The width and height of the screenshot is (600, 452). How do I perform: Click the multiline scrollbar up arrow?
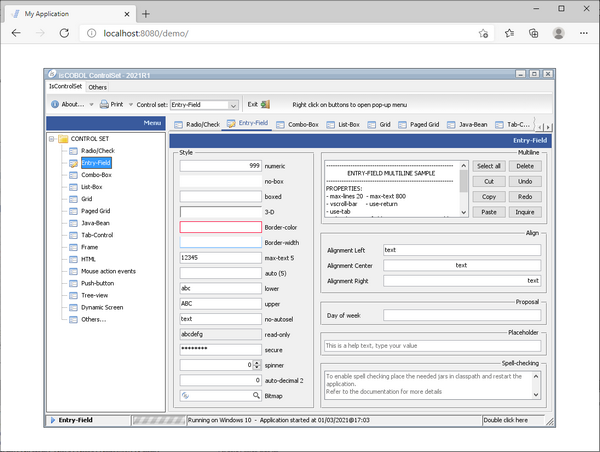point(463,165)
